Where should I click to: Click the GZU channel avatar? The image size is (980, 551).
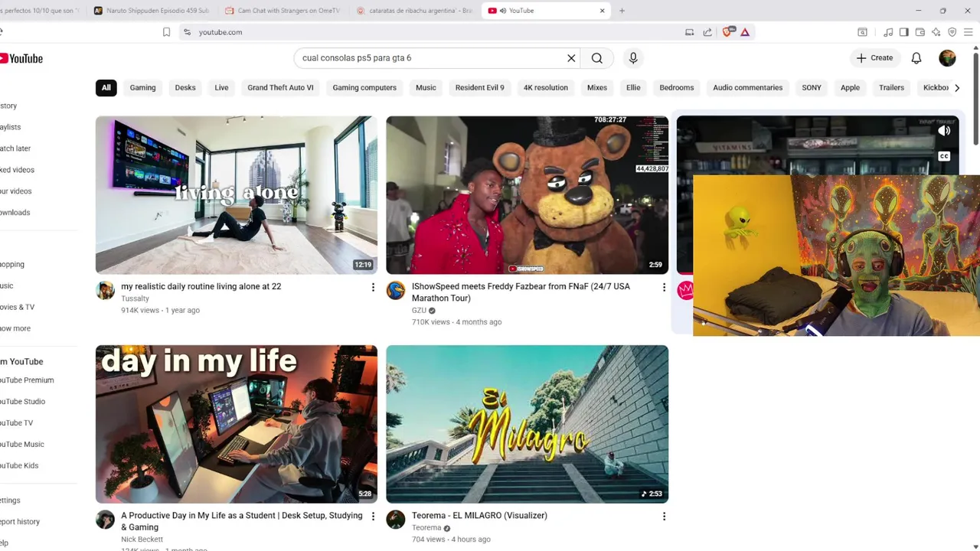pyautogui.click(x=396, y=290)
